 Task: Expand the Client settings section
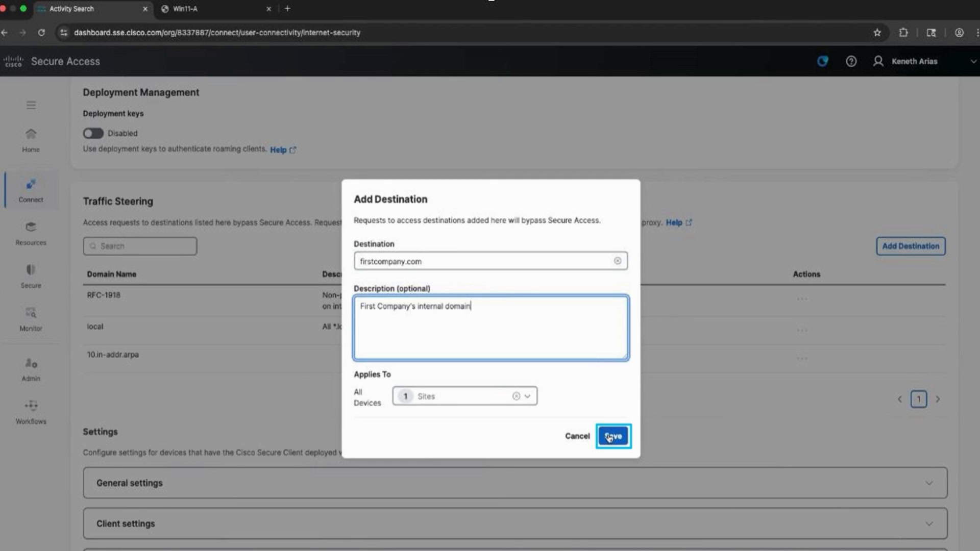(515, 523)
